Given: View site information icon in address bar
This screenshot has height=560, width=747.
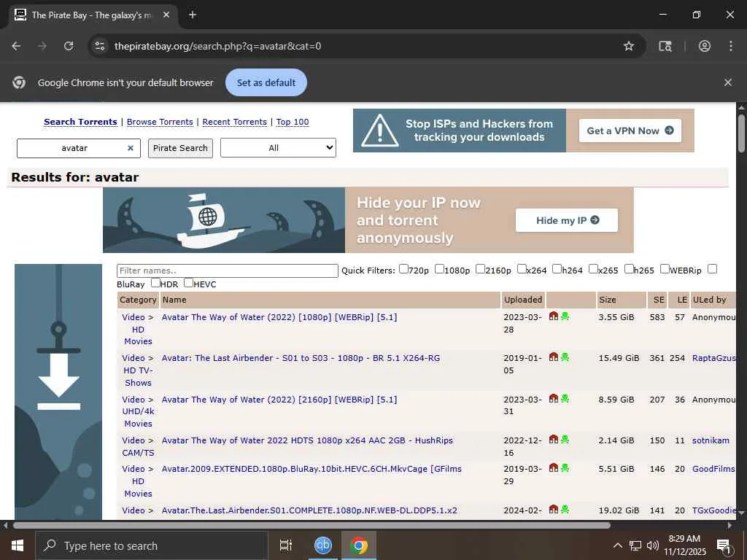Looking at the screenshot, I should point(99,46).
